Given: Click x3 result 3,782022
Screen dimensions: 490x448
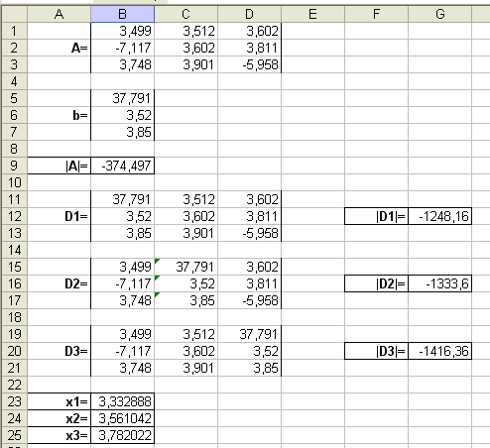Looking at the screenshot, I should (x=122, y=435).
